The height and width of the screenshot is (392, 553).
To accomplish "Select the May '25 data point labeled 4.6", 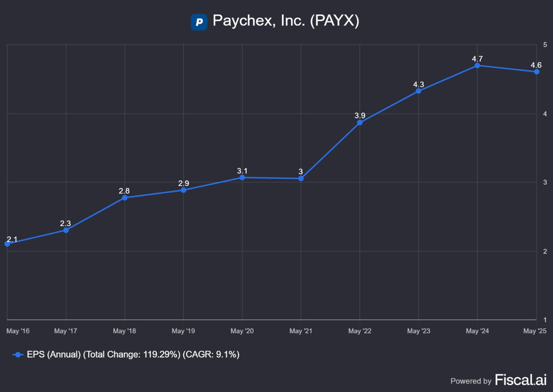I will click(537, 72).
